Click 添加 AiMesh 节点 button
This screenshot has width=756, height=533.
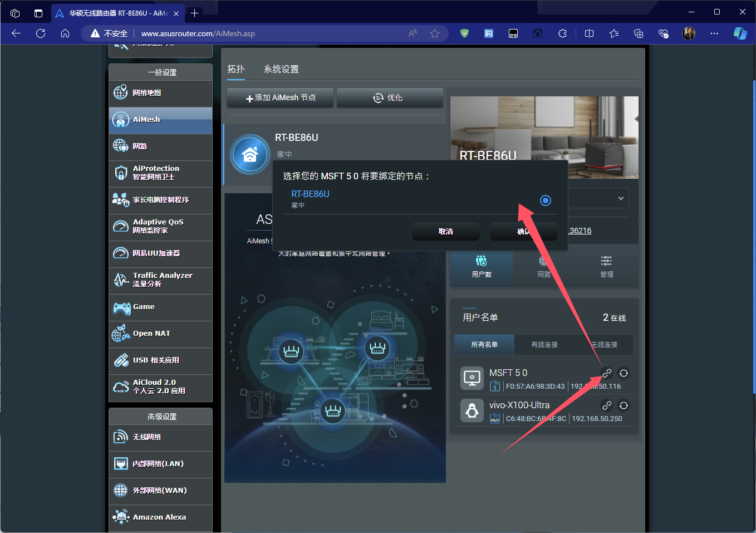pyautogui.click(x=281, y=98)
